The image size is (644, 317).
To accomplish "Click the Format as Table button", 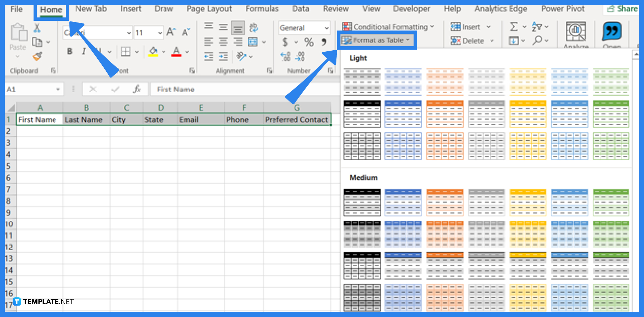I will (x=377, y=40).
